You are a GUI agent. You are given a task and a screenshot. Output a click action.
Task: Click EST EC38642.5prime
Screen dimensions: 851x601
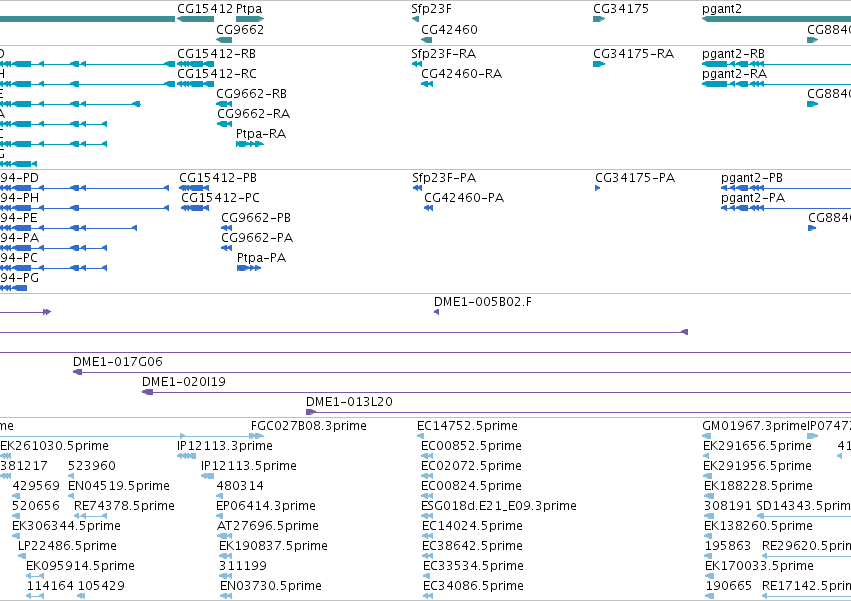click(x=472, y=546)
